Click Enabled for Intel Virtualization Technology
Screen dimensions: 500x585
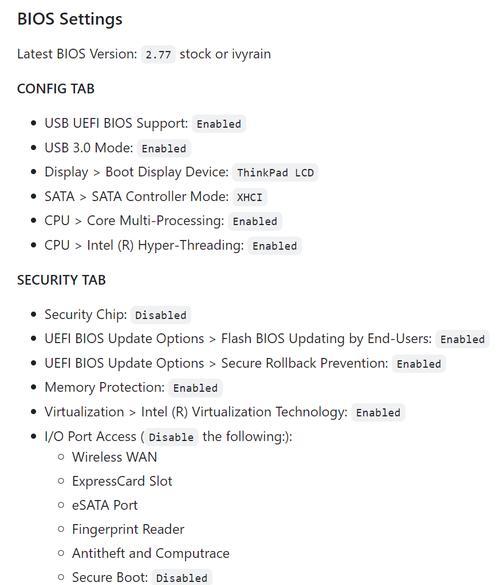point(378,413)
